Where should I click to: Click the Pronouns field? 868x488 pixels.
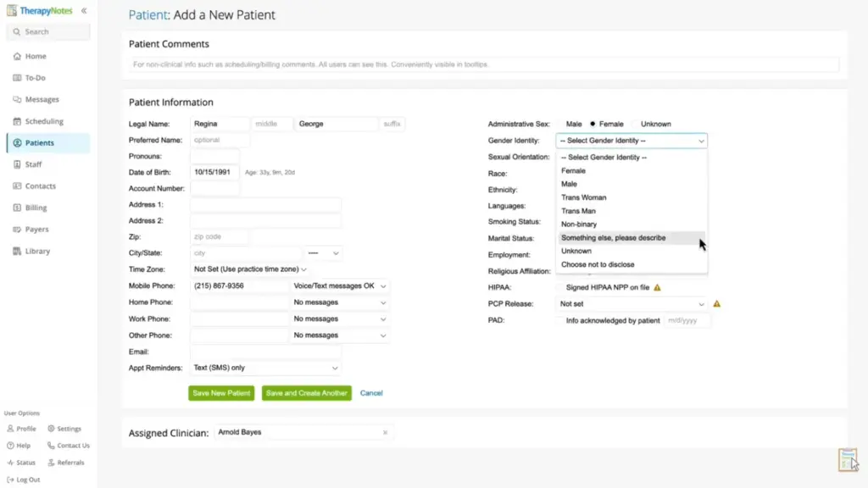click(x=214, y=156)
